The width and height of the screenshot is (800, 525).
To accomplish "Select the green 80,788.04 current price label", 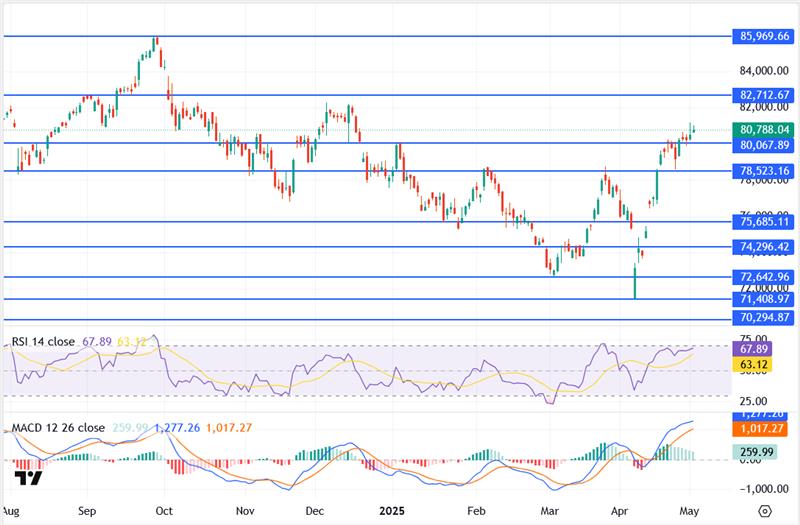I will [x=765, y=129].
